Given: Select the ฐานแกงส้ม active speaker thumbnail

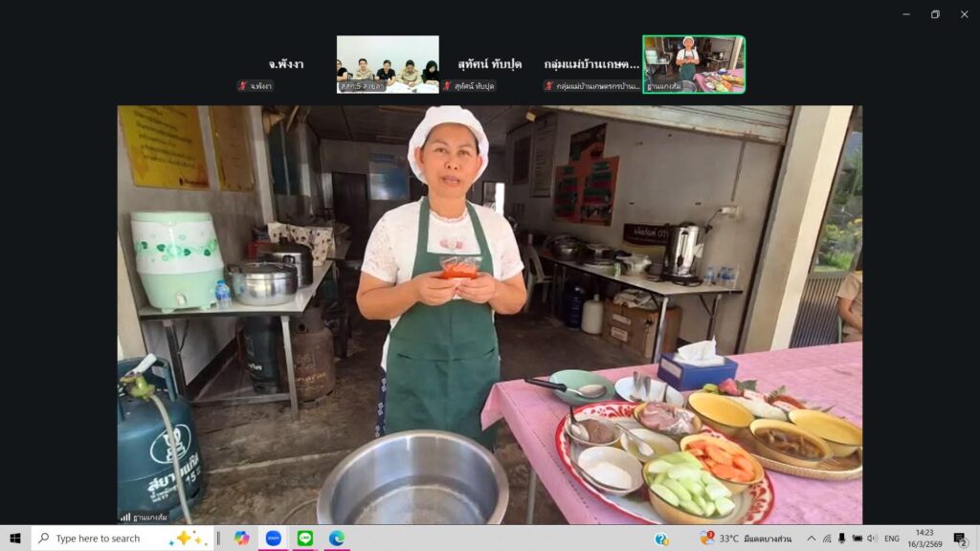Looking at the screenshot, I should pyautogui.click(x=694, y=64).
